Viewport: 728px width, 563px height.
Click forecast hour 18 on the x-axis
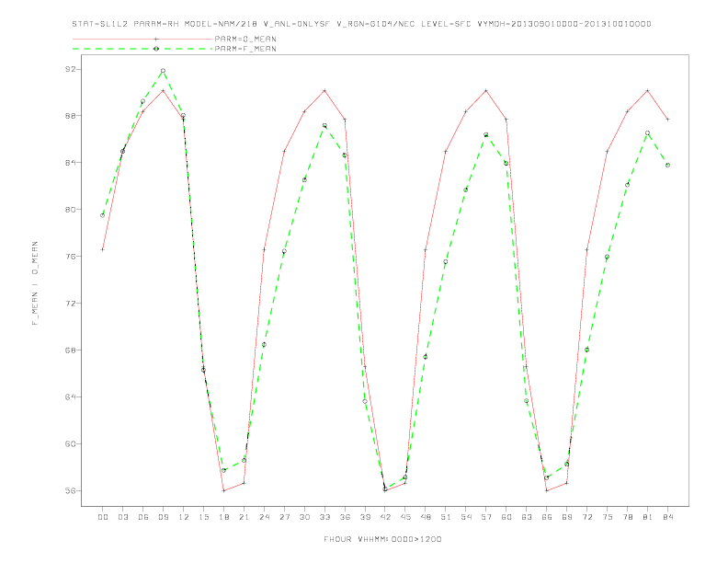[x=223, y=517]
